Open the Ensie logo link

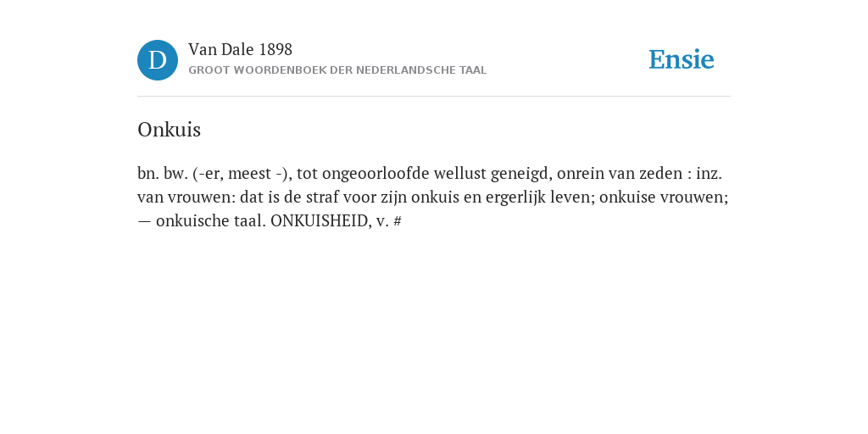tap(682, 60)
